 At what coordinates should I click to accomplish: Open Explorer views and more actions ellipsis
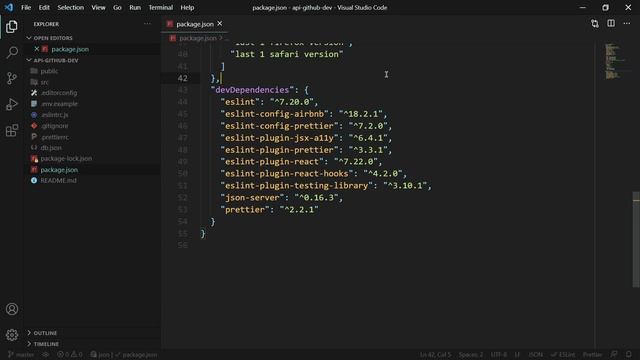[147, 24]
